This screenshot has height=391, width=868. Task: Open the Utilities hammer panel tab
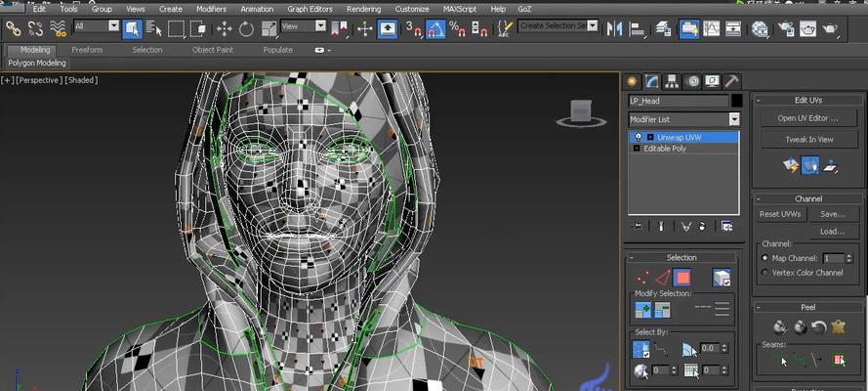pos(731,82)
